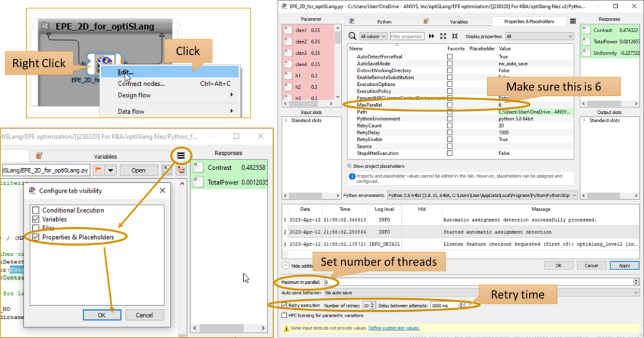Switch to the Python tab
Viewport: 644px width, 338px height.
pos(384,21)
